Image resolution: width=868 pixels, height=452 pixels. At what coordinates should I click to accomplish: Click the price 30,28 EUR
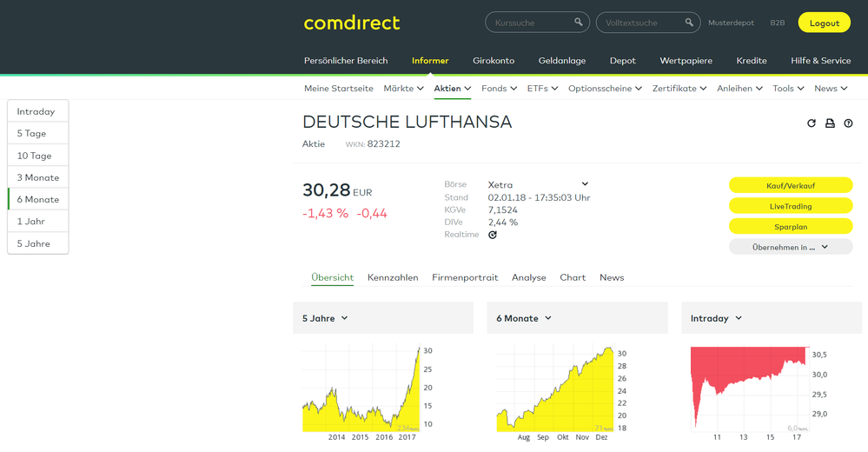[337, 190]
